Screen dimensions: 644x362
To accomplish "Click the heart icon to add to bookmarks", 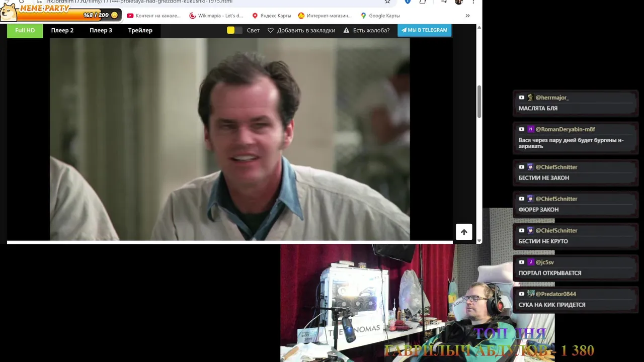I will pyautogui.click(x=271, y=30).
